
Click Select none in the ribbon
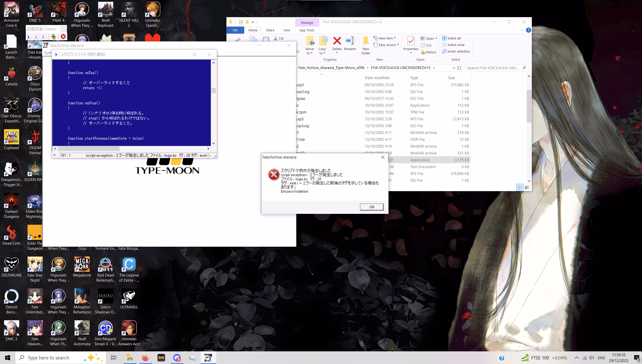[453, 45]
